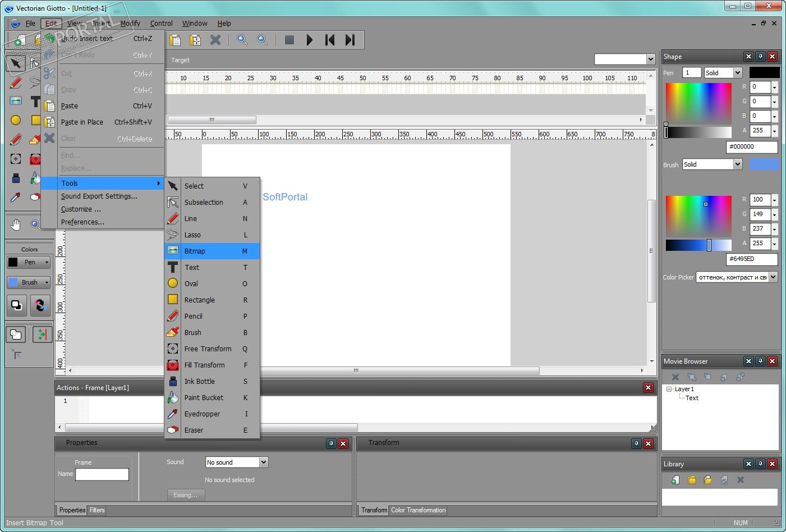Select the Eyedropper tool in the left toolbox

coord(15,198)
